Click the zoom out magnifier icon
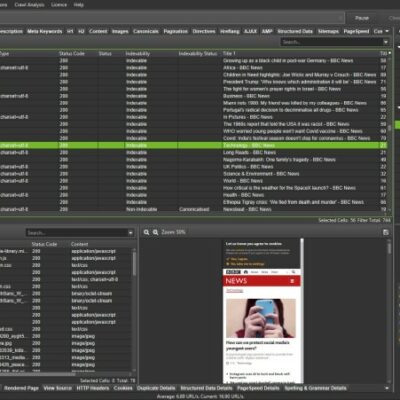The height and width of the screenshot is (400, 400). coord(146,232)
